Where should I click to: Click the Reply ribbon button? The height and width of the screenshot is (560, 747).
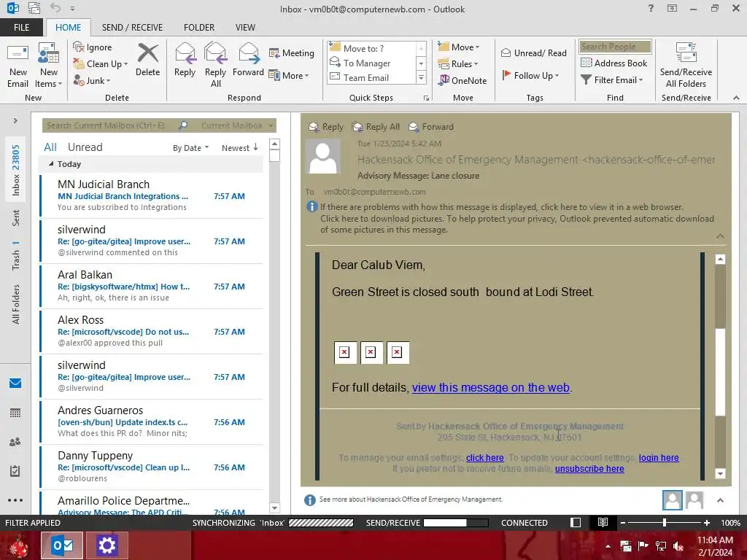185,61
